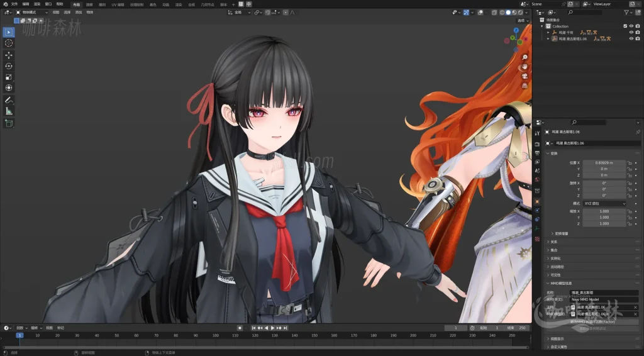Open transform orientation 全局 dropdown
Image resolution: width=644 pixels, height=356 pixels.
click(240, 13)
